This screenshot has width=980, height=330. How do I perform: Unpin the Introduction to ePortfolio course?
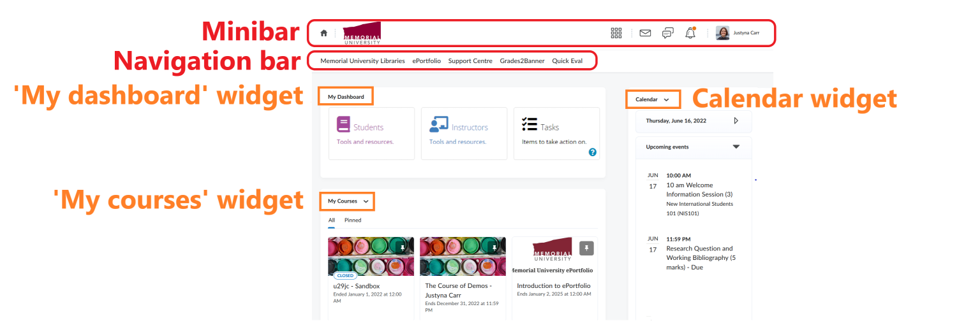pos(586,248)
